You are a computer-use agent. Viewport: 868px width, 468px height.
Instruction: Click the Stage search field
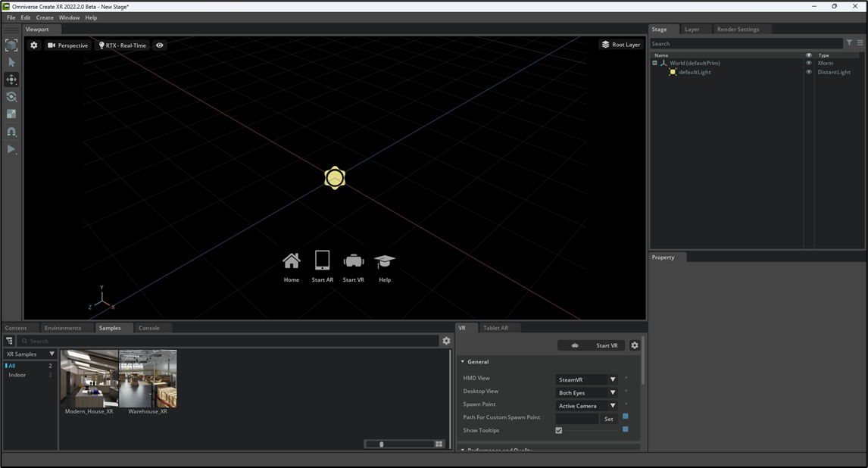point(745,44)
